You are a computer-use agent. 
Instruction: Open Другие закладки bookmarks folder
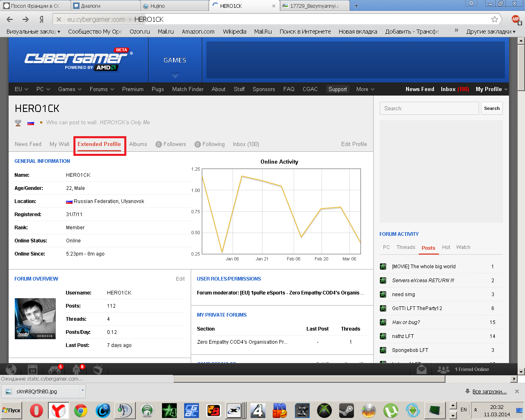point(491,32)
